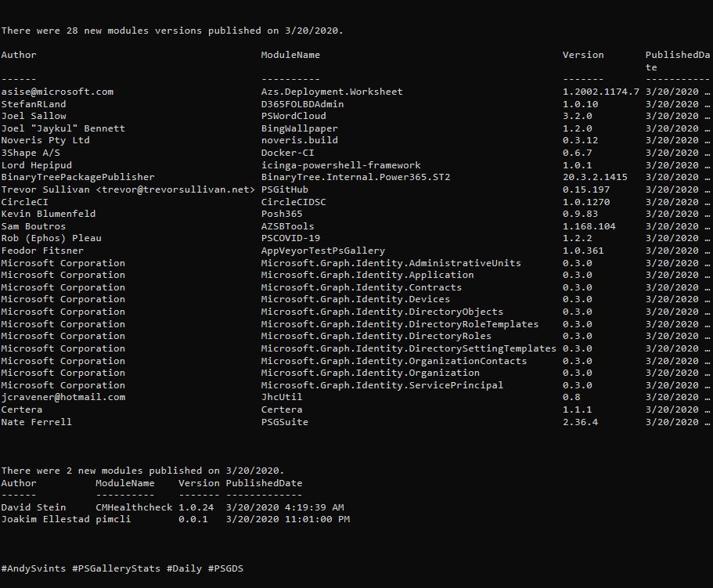Click 'Microsoft.Graph.Identity.DirectorySettingTemplates' module
This screenshot has width=713, height=588.
click(409, 348)
